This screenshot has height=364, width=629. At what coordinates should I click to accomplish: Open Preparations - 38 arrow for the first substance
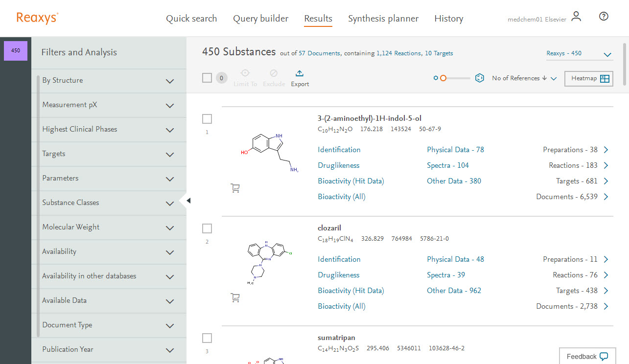tap(606, 150)
